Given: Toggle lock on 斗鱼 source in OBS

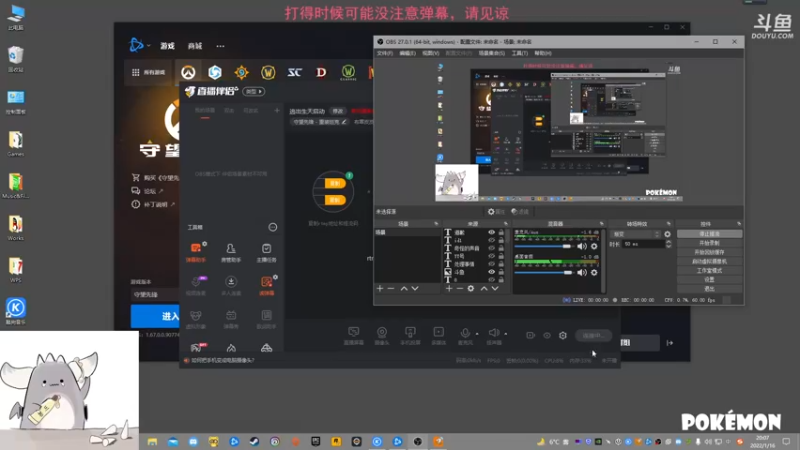Looking at the screenshot, I should pos(501,272).
